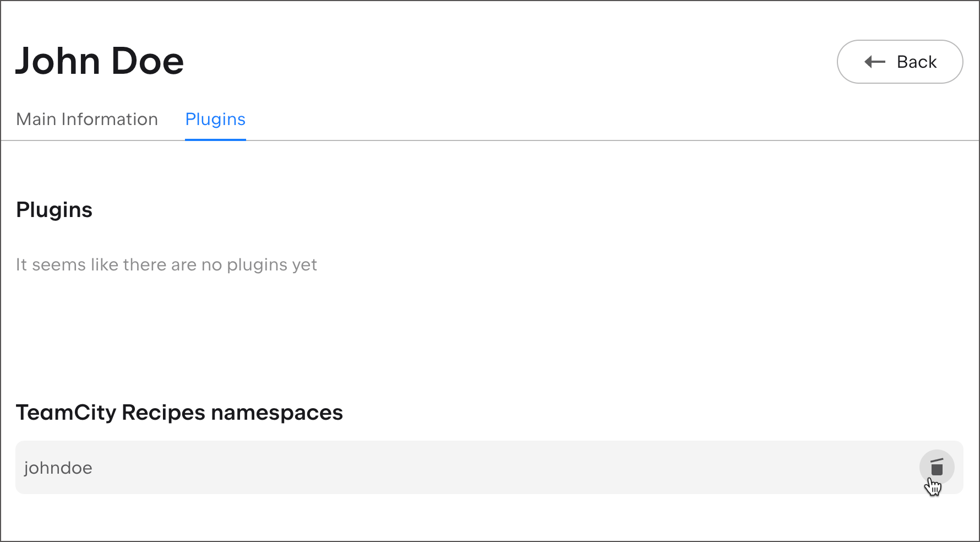Click the Plugins section heading
The width and height of the screenshot is (980, 542).
click(x=54, y=210)
